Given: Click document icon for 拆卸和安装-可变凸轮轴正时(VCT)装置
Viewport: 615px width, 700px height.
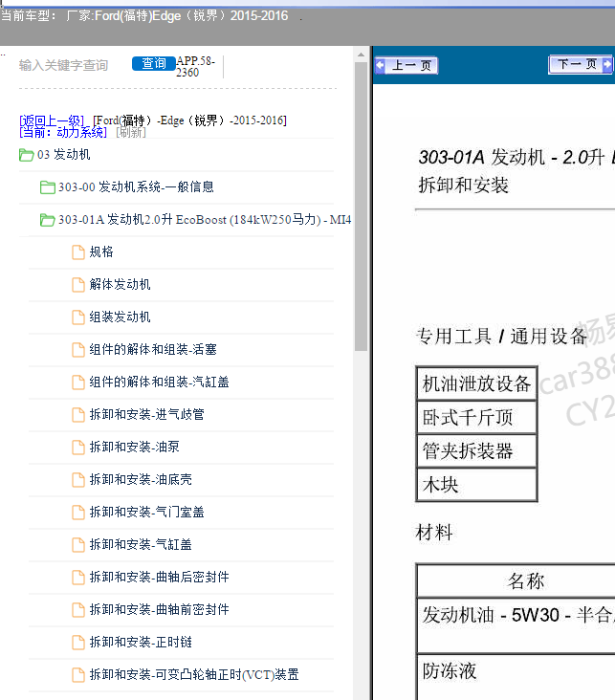Looking at the screenshot, I should point(78,675).
